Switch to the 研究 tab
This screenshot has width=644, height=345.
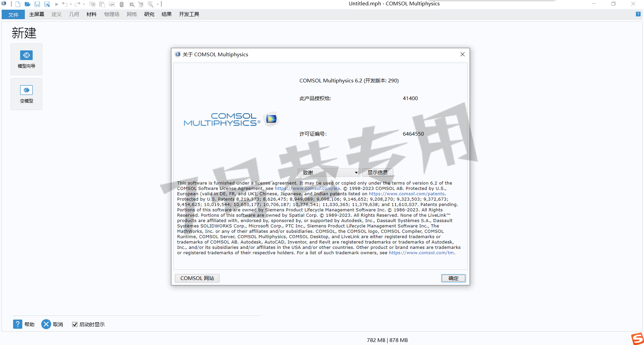tap(149, 14)
